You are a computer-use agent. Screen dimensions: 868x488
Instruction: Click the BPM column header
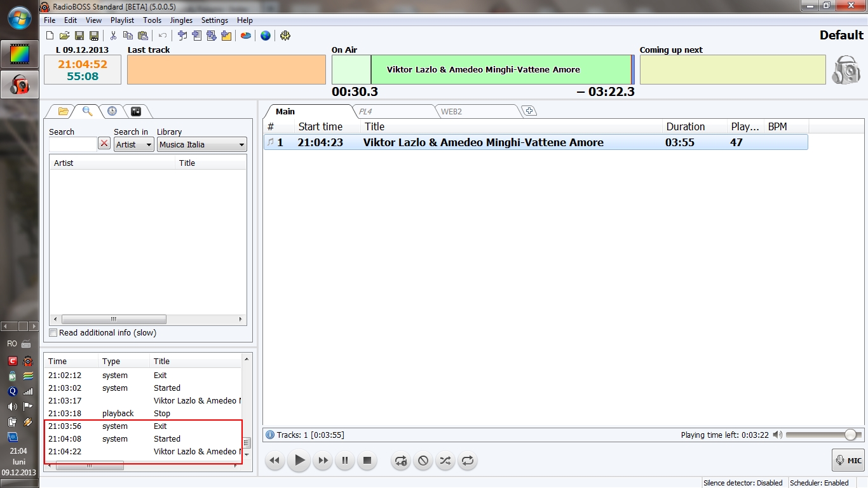click(786, 126)
